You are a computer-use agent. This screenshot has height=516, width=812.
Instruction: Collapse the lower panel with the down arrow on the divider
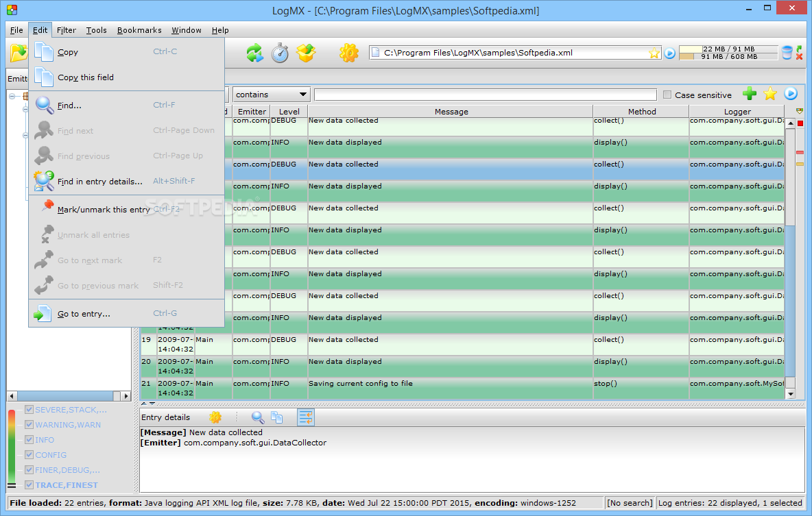tap(152, 403)
